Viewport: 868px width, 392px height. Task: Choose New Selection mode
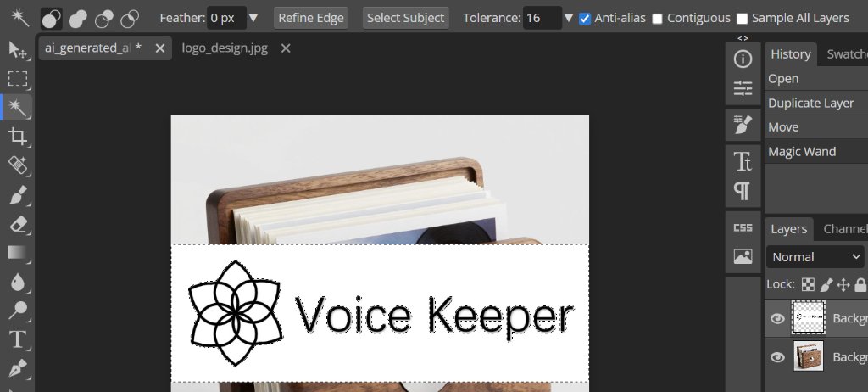pos(52,19)
